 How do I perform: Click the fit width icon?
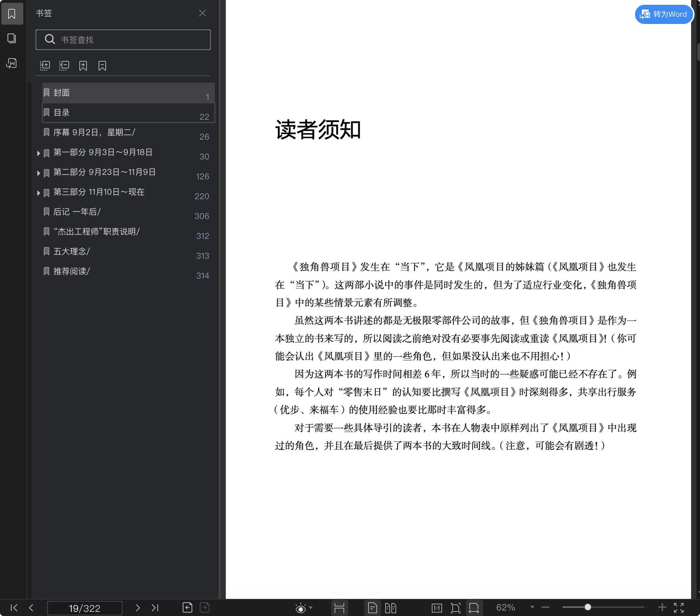[474, 608]
